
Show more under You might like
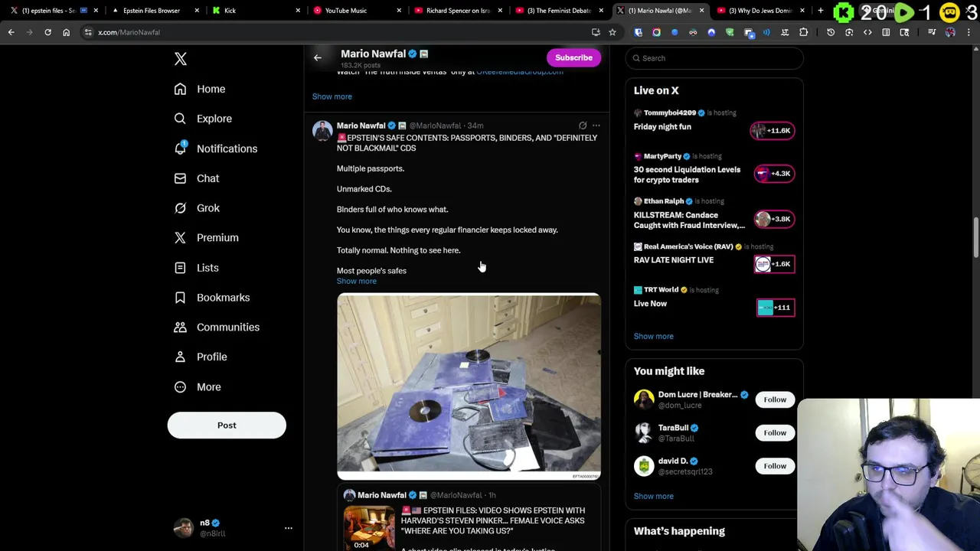pyautogui.click(x=654, y=496)
